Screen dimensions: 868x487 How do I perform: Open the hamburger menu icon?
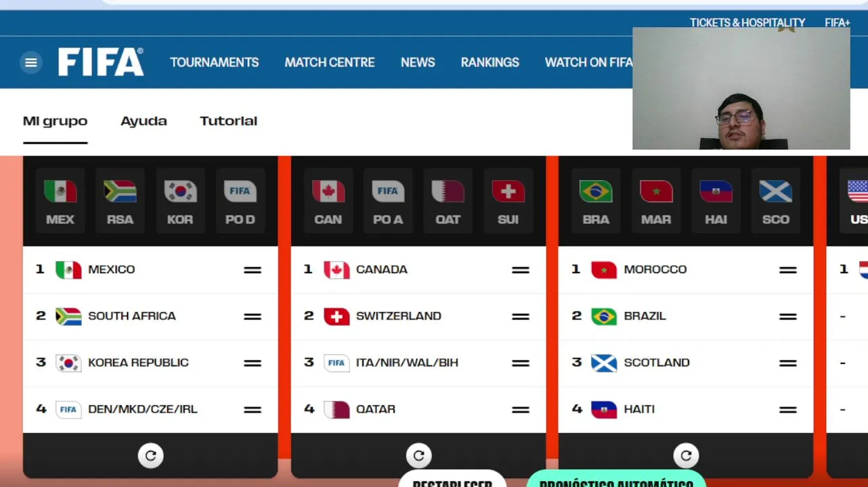point(30,62)
